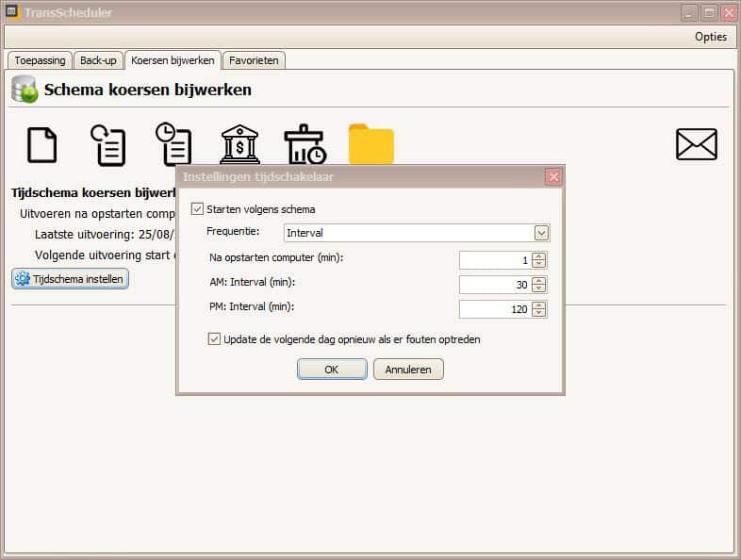Select the Favorieten tab
Viewport: 741px width, 560px height.
254,60
